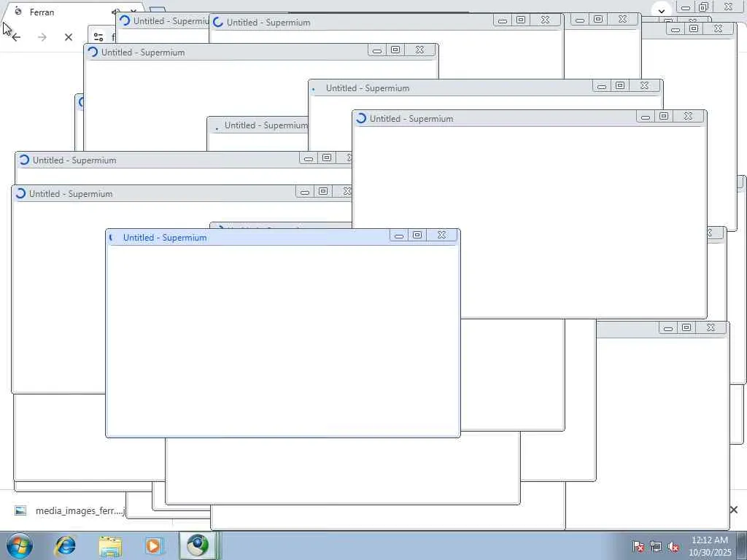Stop page loading with the X toolbar button
Viewport: 747px width, 560px height.
(x=69, y=37)
